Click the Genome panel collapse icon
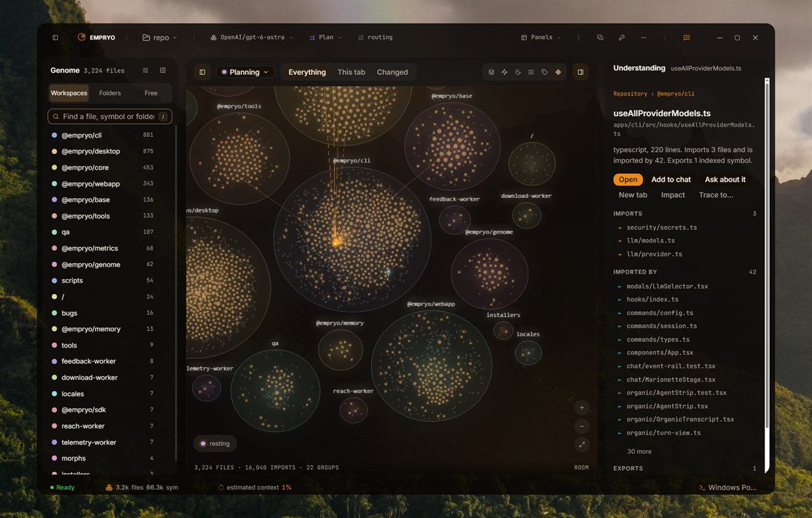Viewport: 812px width, 518px height. 163,70
